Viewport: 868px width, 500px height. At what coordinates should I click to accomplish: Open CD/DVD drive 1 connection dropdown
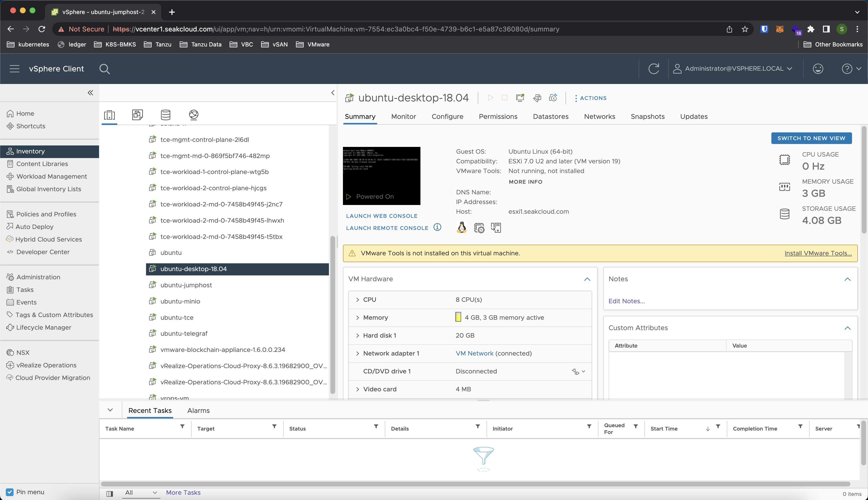coord(579,371)
